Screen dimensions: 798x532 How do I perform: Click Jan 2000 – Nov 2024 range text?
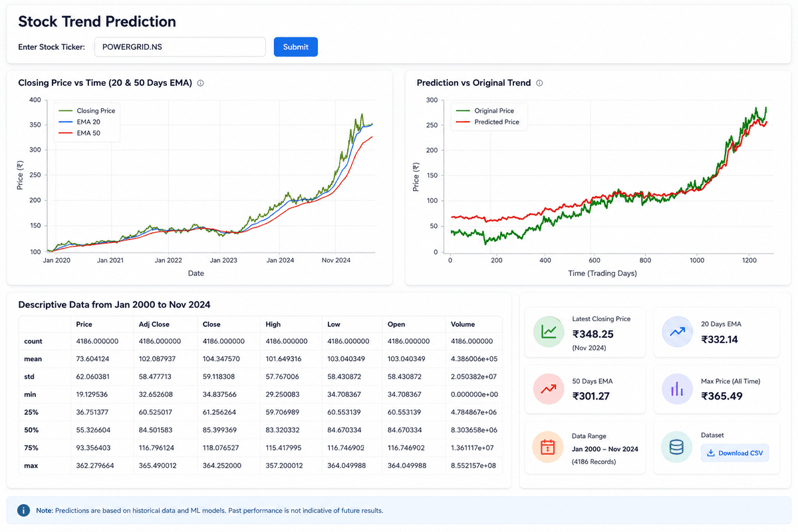click(605, 449)
